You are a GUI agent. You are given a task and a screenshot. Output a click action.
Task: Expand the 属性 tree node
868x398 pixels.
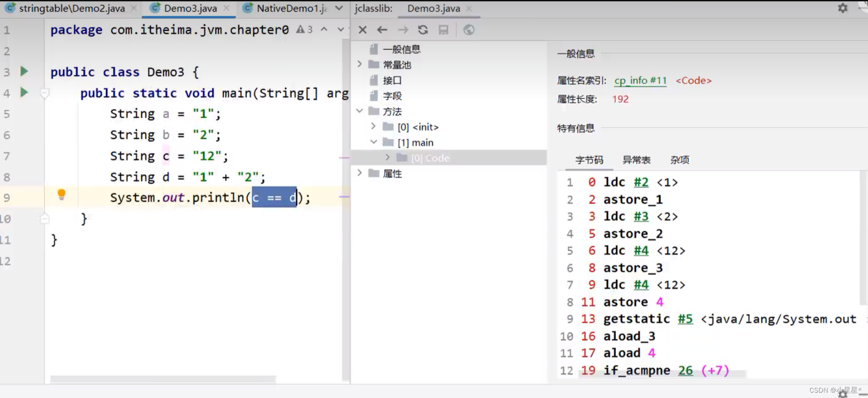pos(360,173)
